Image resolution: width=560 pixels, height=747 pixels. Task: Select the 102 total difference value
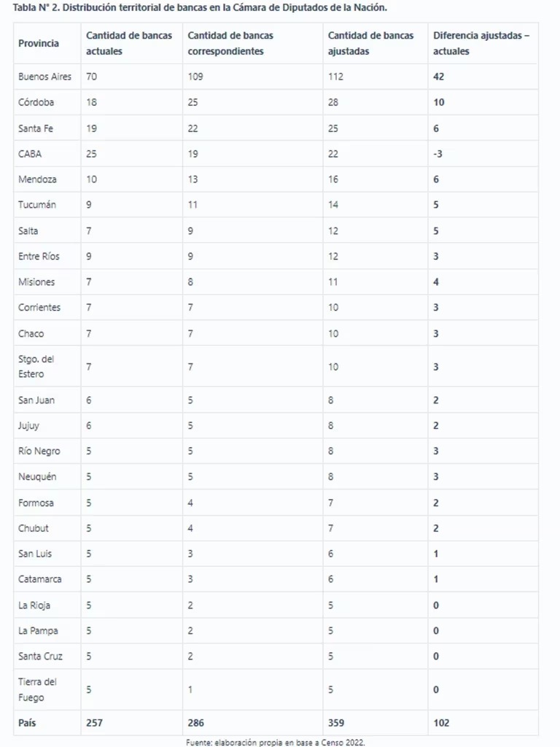(x=441, y=723)
